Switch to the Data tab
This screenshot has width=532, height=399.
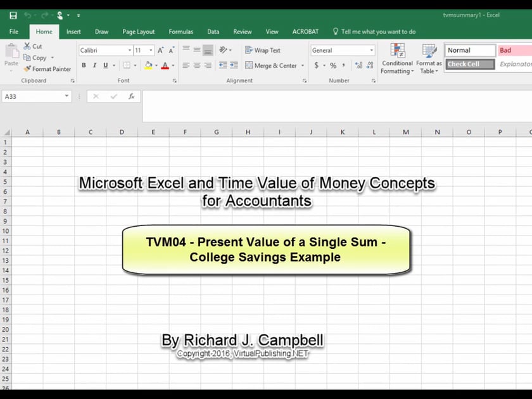(x=213, y=32)
